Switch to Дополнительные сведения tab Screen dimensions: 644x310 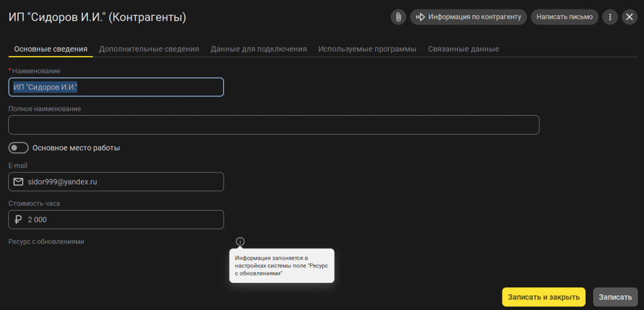149,49
